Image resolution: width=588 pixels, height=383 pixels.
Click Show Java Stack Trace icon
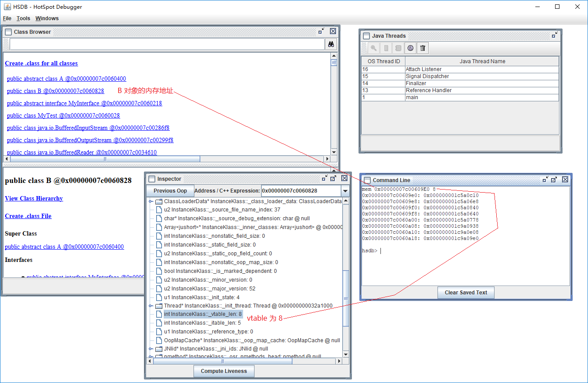tap(398, 48)
